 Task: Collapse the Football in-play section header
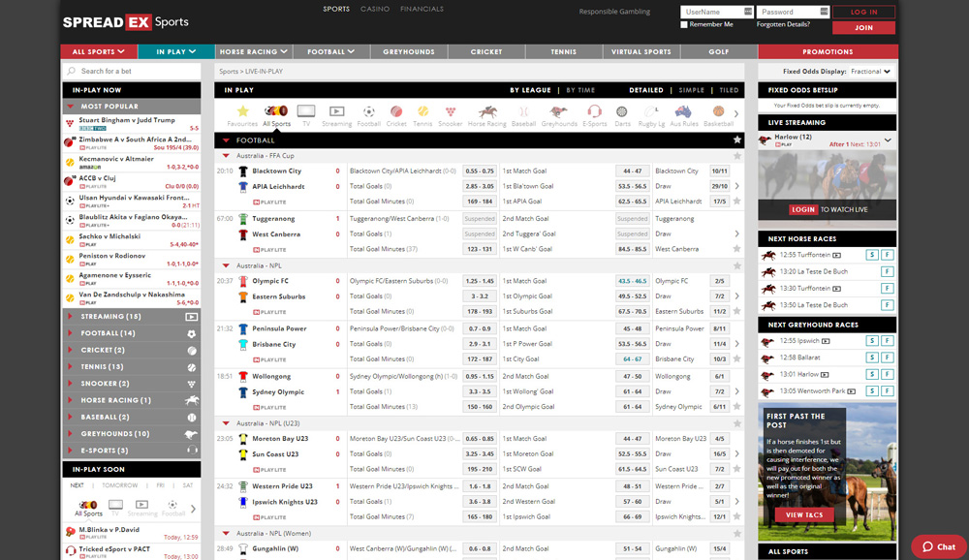coord(480,140)
